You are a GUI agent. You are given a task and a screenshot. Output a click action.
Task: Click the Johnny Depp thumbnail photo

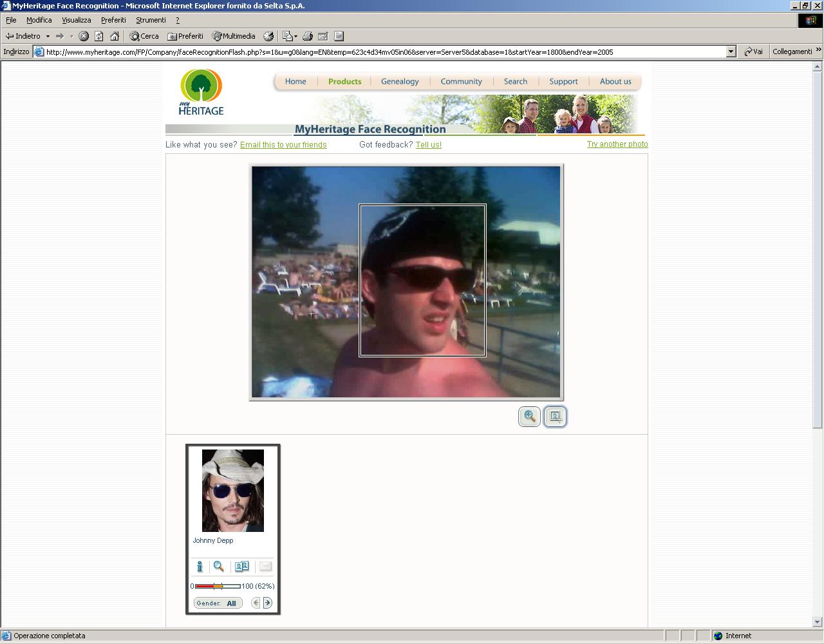tap(232, 491)
